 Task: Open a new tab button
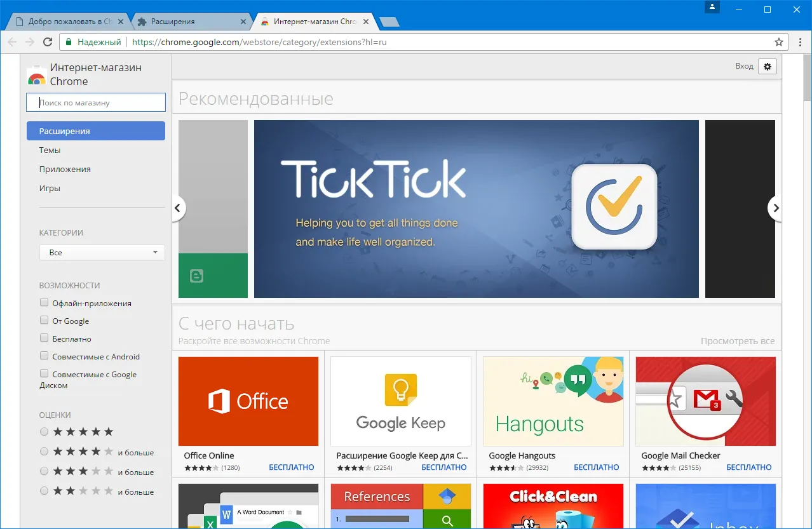(x=389, y=22)
